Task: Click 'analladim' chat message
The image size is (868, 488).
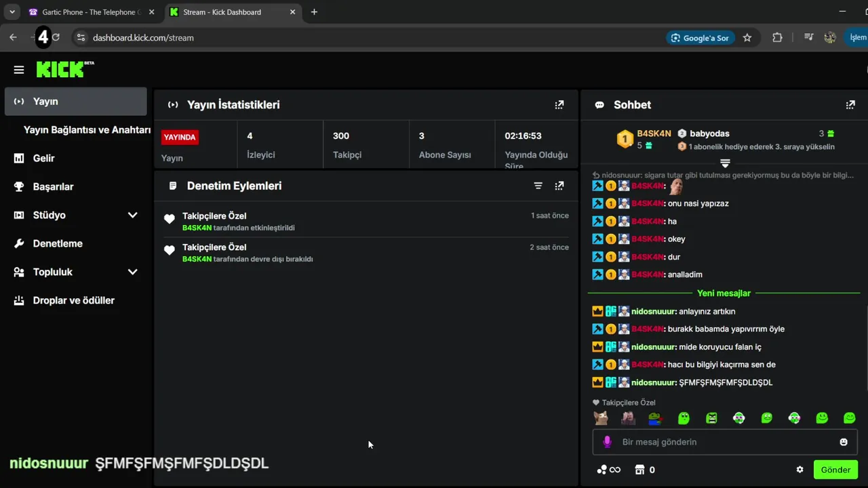Action: [685, 274]
